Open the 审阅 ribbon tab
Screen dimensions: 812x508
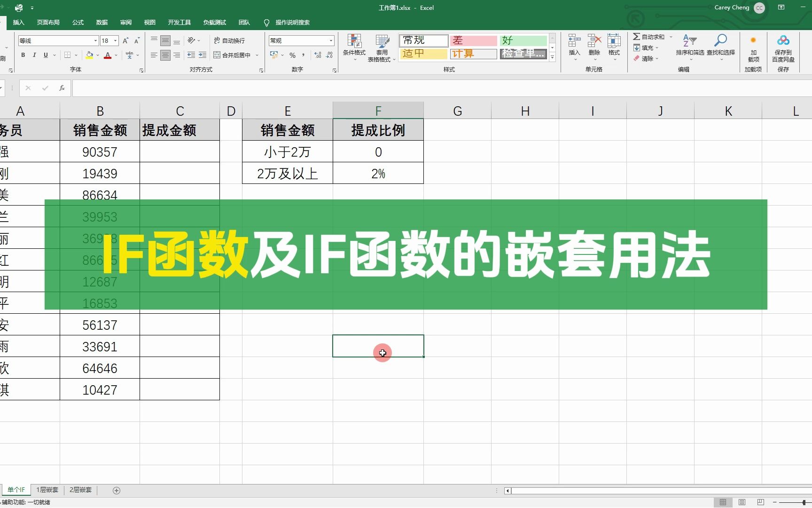126,23
